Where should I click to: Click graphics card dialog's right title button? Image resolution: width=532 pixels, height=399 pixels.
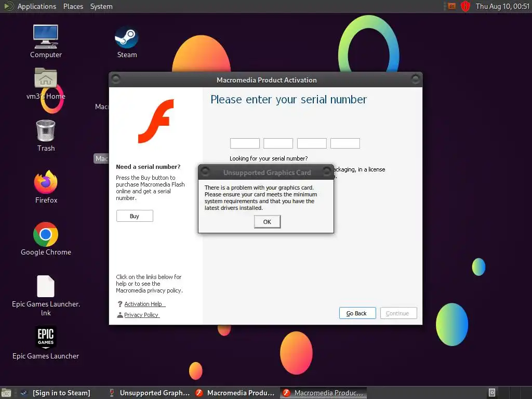(327, 171)
